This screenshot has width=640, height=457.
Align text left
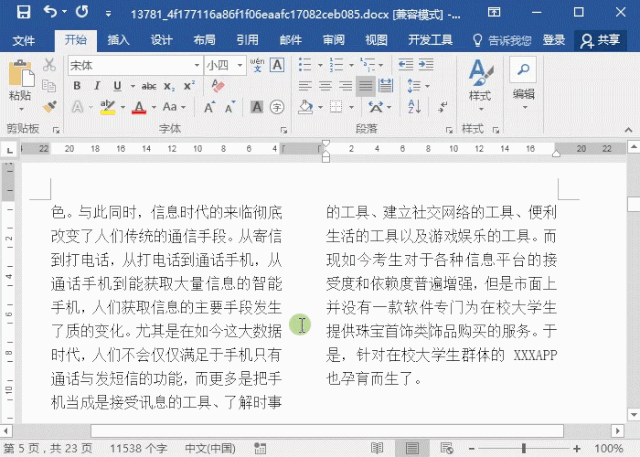point(305,86)
